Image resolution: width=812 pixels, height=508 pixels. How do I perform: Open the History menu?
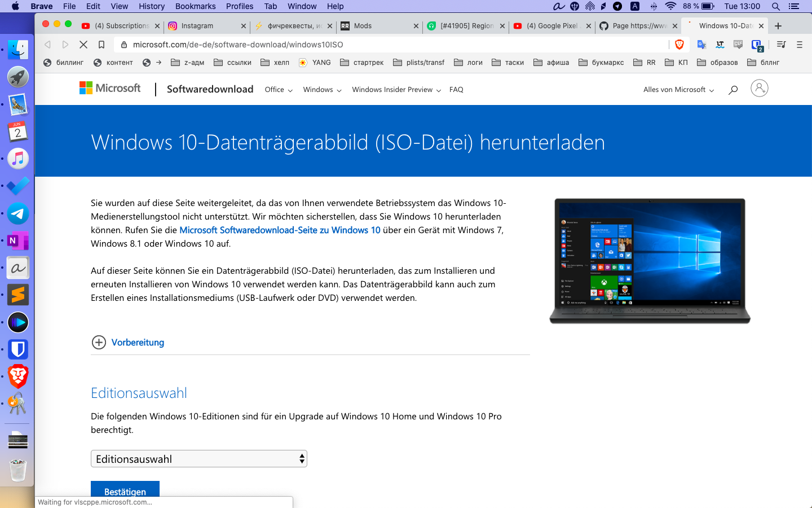click(x=152, y=6)
